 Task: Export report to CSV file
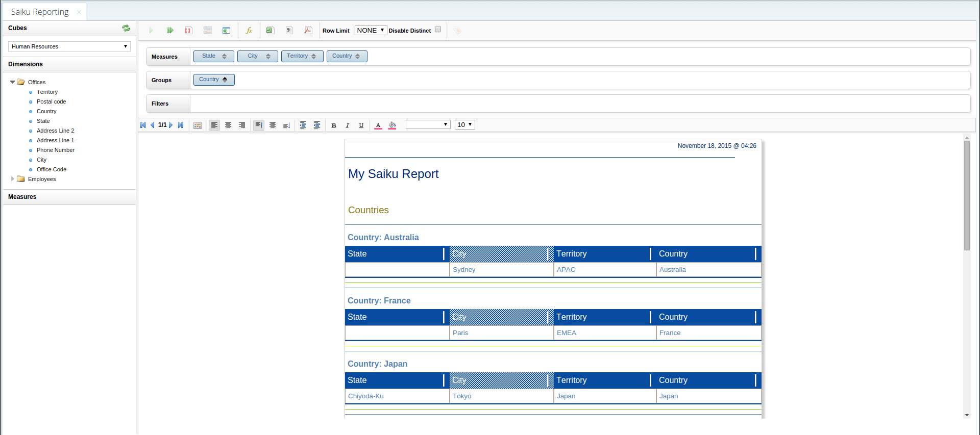289,31
